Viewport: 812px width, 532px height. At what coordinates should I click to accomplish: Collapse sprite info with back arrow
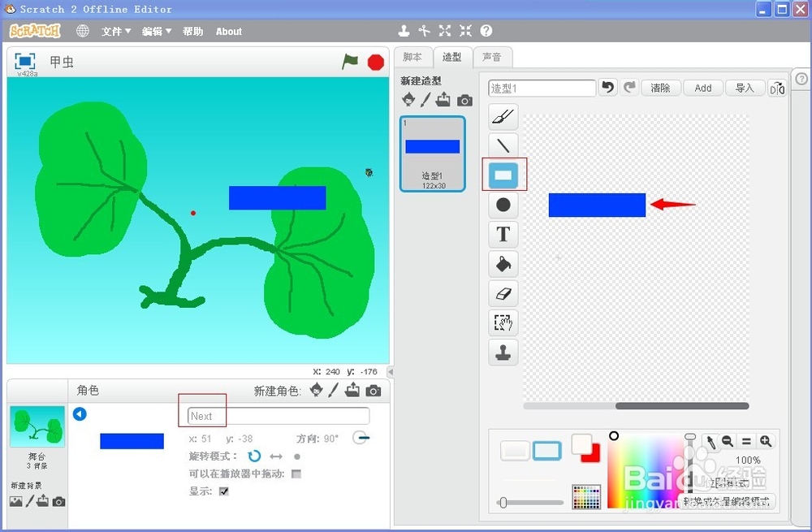point(80,414)
